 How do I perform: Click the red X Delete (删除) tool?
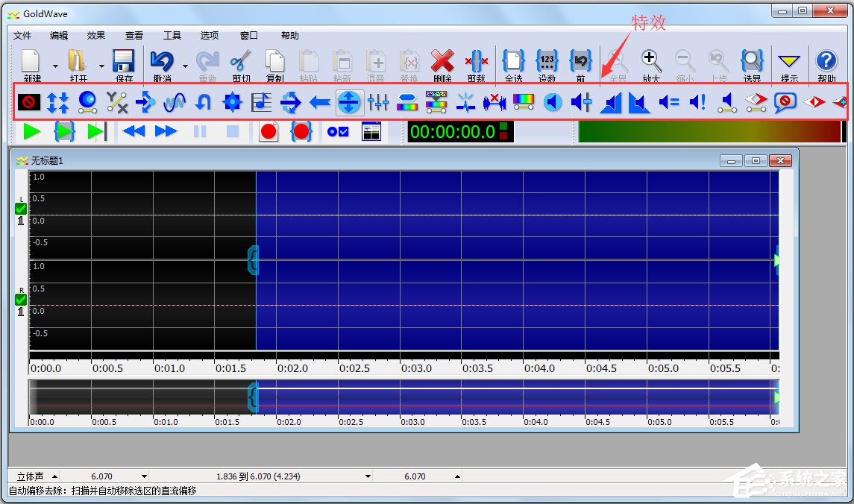coord(442,65)
